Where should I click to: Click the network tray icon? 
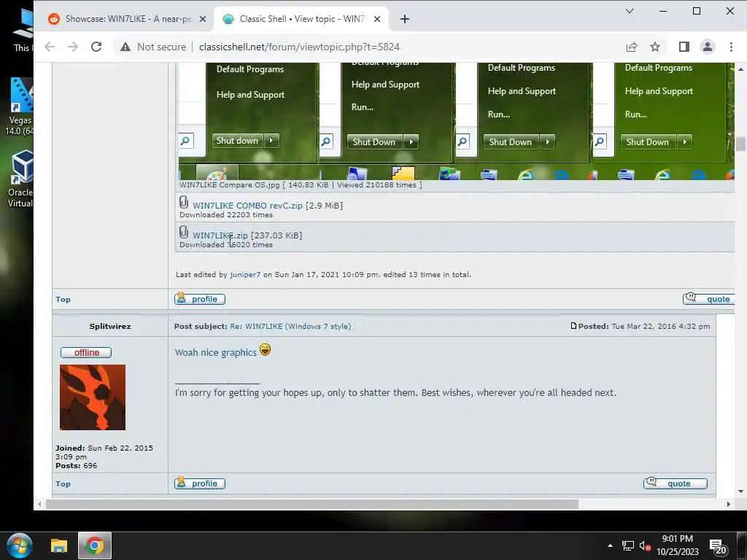point(628,545)
